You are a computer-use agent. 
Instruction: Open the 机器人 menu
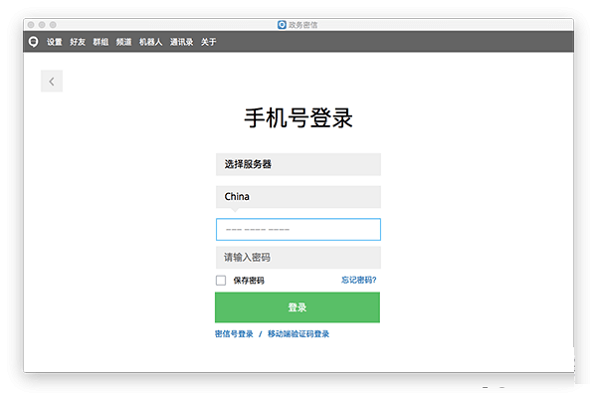[150, 42]
